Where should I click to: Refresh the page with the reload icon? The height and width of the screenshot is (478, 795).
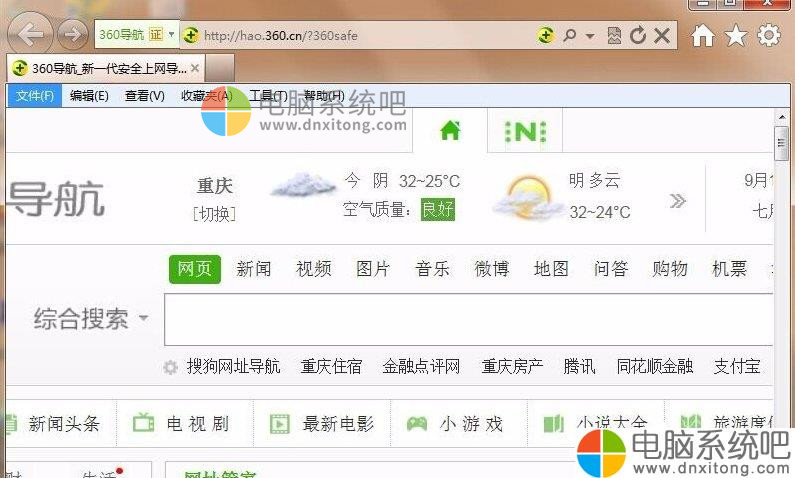click(638, 35)
